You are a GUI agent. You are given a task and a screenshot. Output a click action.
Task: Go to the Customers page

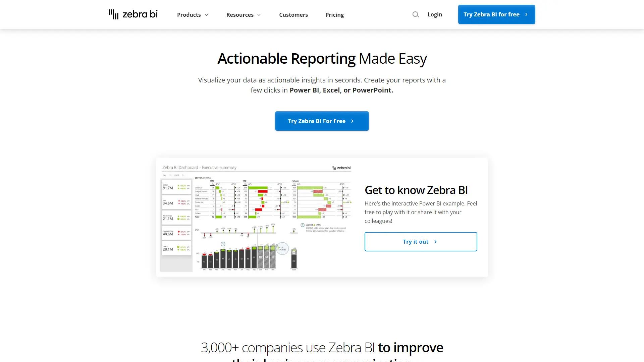pos(293,15)
